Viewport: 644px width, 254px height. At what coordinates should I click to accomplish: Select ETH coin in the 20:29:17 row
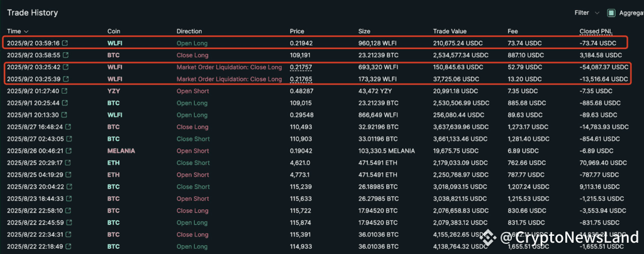coord(113,163)
